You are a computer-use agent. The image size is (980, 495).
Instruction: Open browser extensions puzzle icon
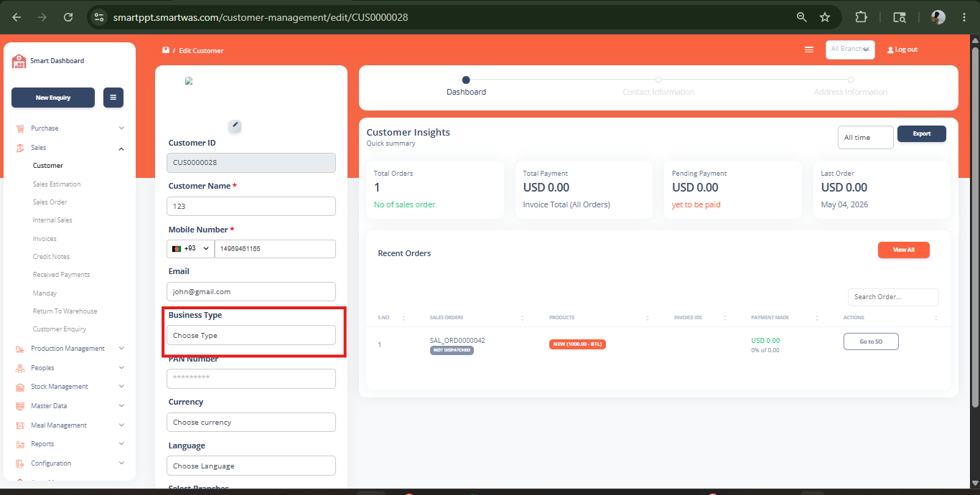pyautogui.click(x=861, y=17)
